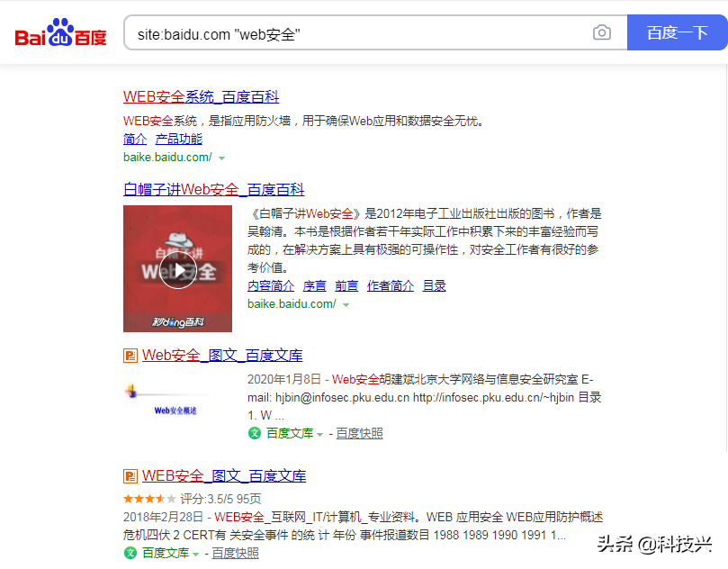Expand dropdown arrow after second baike.baidu.com URL
This screenshot has width=728, height=569.
click(x=346, y=305)
